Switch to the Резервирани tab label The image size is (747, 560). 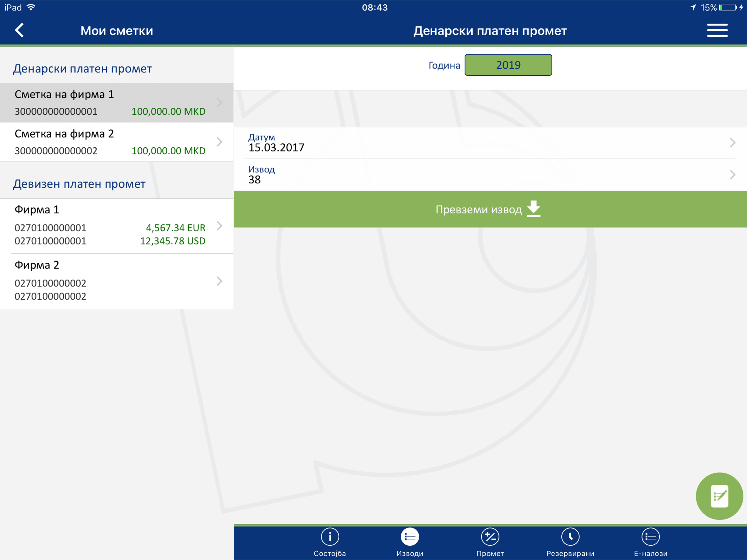coord(570,553)
